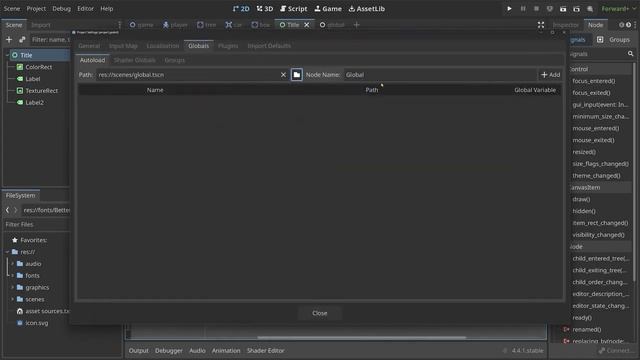Close the Title scene tab
Image resolution: width=640 pixels, height=360 pixels.
pos(307,25)
